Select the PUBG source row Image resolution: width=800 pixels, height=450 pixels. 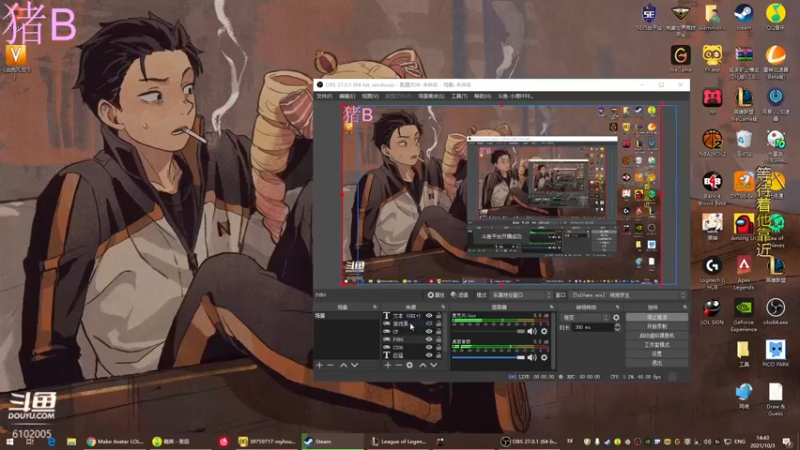coord(413,339)
